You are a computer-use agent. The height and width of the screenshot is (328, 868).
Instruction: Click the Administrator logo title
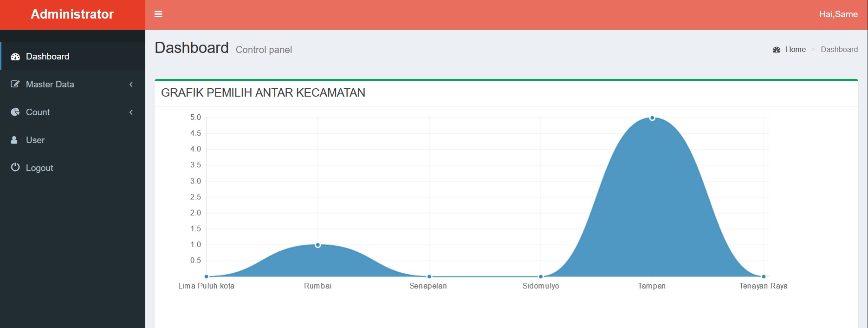click(x=72, y=14)
